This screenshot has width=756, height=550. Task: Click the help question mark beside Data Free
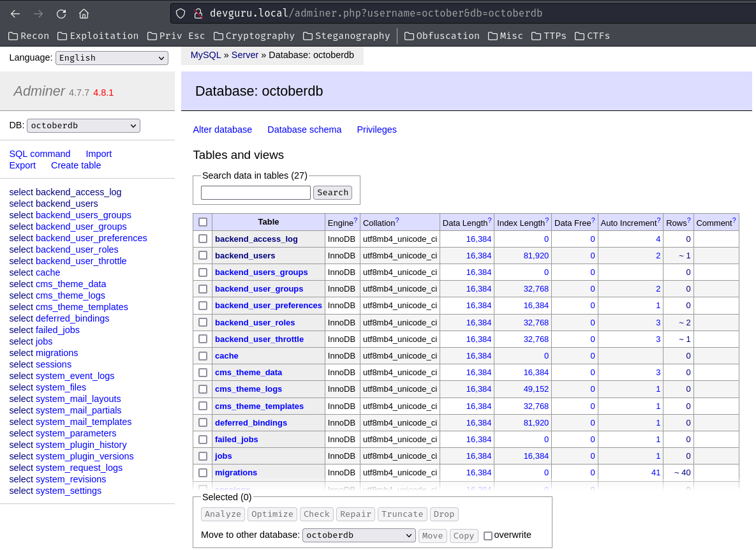593,220
